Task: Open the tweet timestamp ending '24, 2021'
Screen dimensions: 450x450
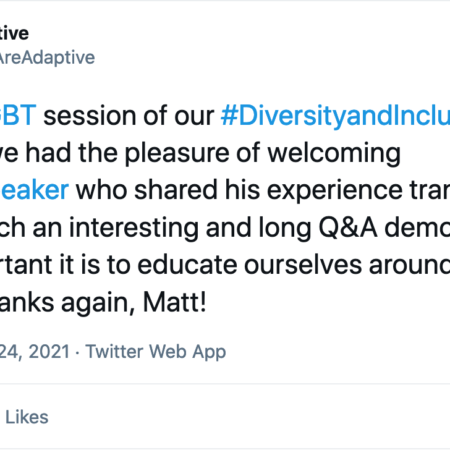Action: click(x=35, y=352)
